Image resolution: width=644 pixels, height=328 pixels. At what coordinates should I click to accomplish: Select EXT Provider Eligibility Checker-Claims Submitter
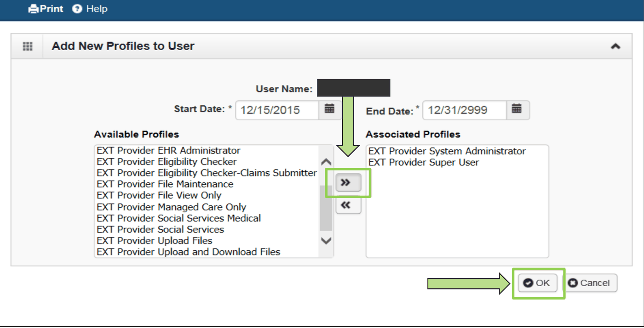tap(207, 173)
